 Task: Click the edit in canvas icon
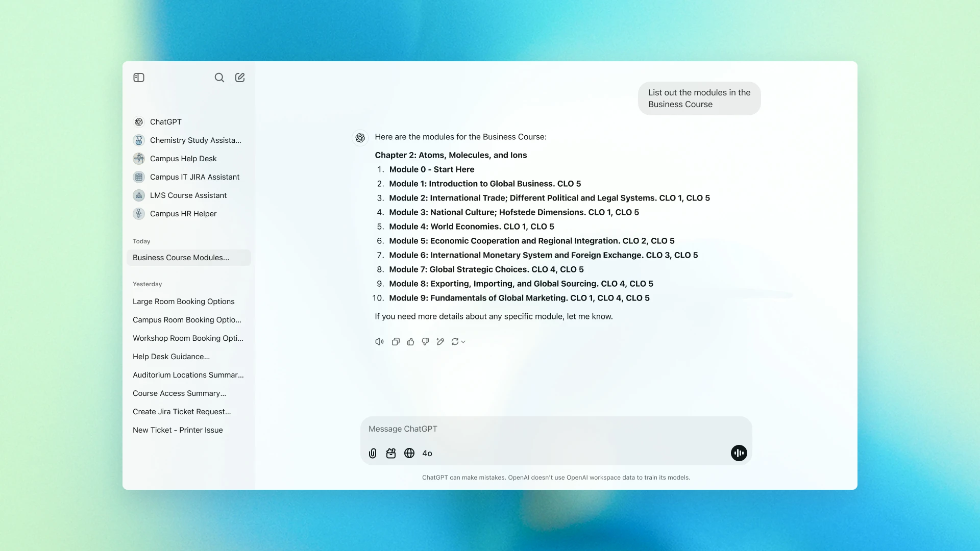pyautogui.click(x=440, y=342)
